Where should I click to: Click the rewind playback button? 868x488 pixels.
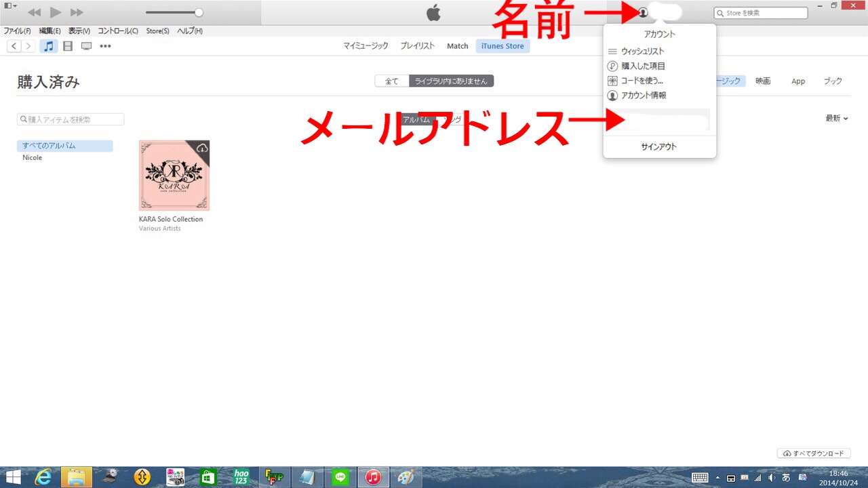[x=35, y=12]
